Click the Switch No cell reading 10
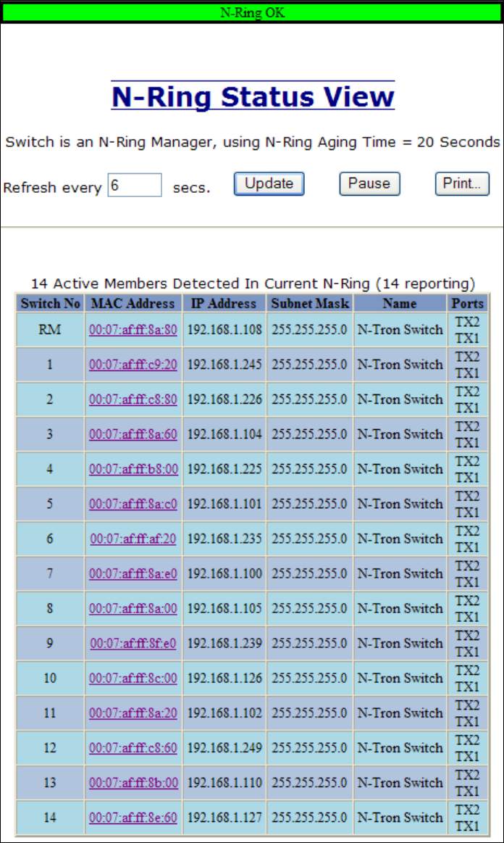Viewport: 504px width, 843px height. tap(50, 678)
